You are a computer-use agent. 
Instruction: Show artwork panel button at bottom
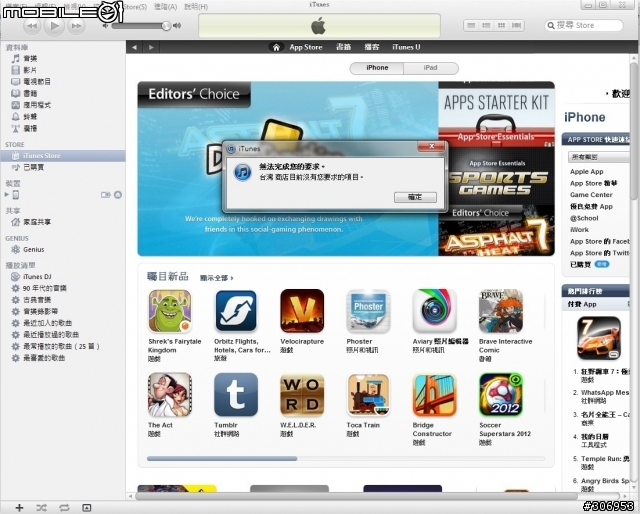point(87,507)
